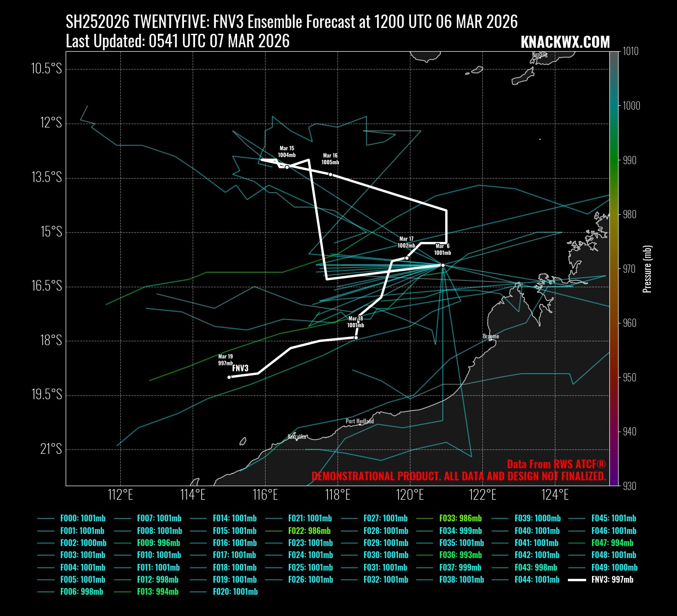The width and height of the screenshot is (677, 616).
Task: Select the F022: 986mb legend entry
Action: click(x=310, y=531)
